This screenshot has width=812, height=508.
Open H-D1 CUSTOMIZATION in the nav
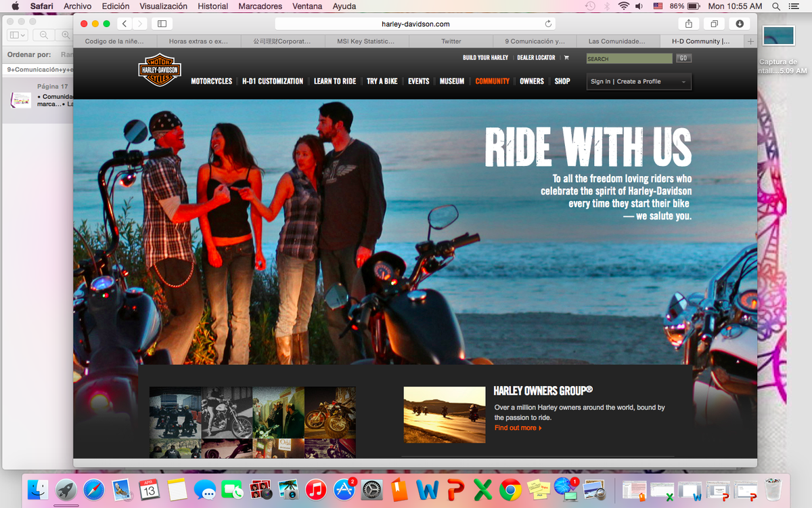tap(273, 81)
